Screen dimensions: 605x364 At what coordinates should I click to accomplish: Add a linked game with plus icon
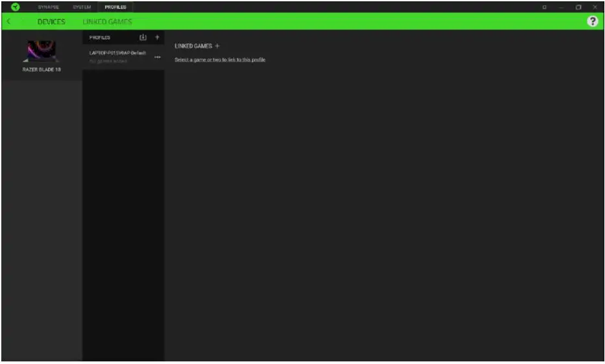pyautogui.click(x=217, y=46)
